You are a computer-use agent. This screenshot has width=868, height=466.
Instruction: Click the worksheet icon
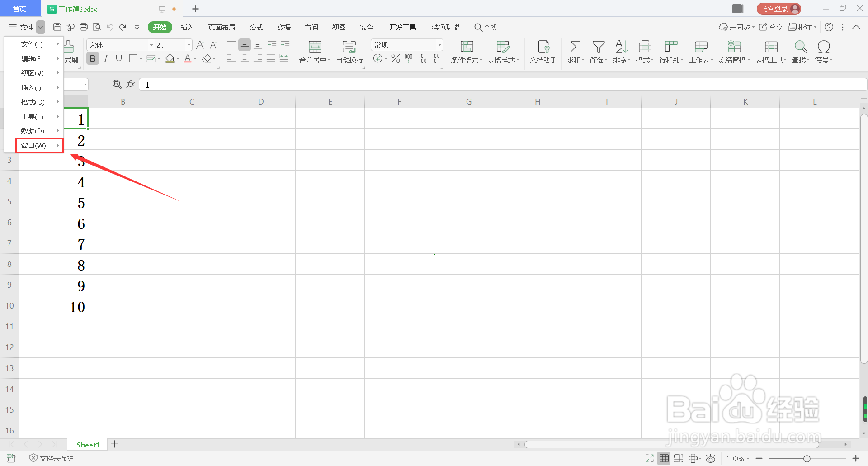pyautogui.click(x=701, y=47)
